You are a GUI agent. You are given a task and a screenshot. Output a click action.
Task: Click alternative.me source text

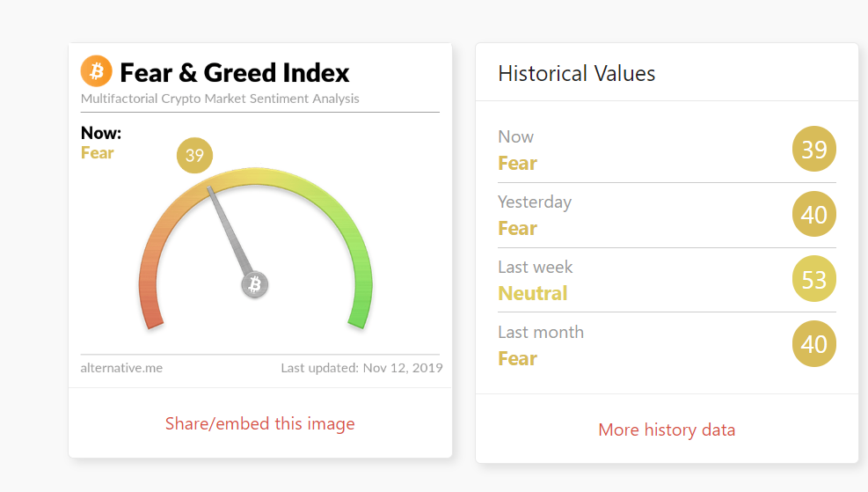pos(121,368)
